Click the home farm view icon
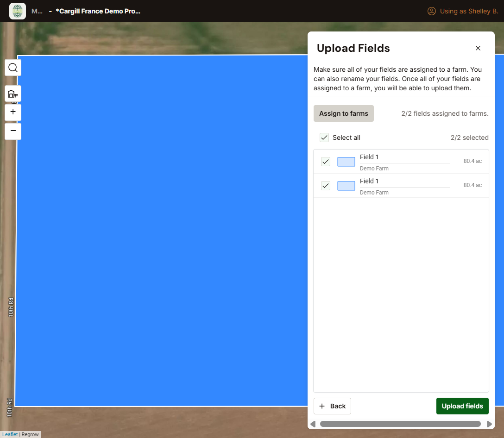The image size is (504, 438). [13, 94]
